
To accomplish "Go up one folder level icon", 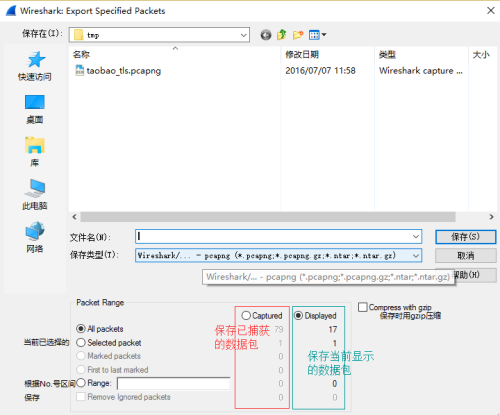I will (282, 35).
